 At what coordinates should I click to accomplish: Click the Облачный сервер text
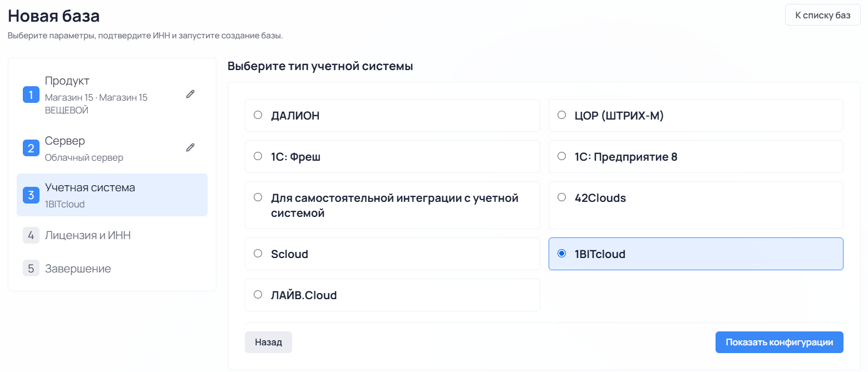pyautogui.click(x=84, y=158)
